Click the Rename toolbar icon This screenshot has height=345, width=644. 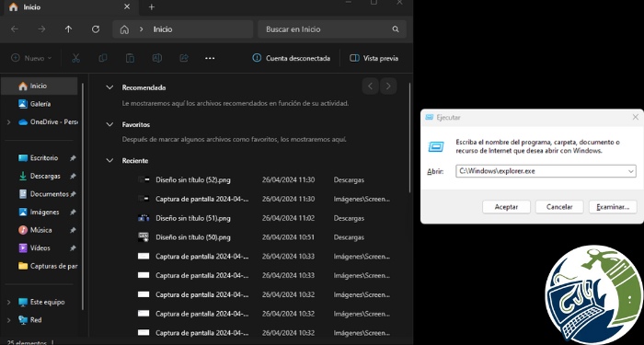157,58
